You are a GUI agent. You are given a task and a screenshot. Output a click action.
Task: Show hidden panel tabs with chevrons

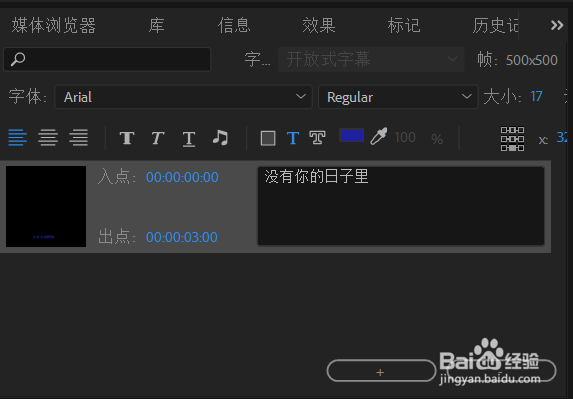[x=557, y=25]
